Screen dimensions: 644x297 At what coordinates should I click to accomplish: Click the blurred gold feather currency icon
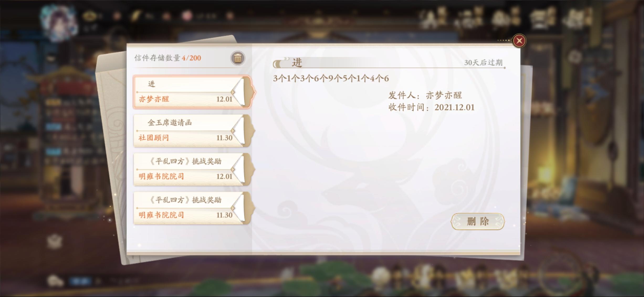[x=135, y=16]
